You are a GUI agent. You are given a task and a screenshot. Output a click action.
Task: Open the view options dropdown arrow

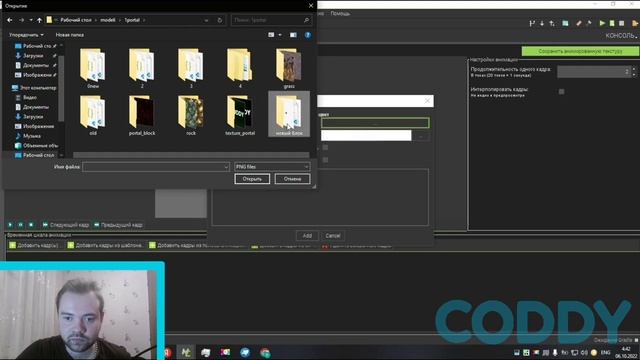tap(280, 35)
